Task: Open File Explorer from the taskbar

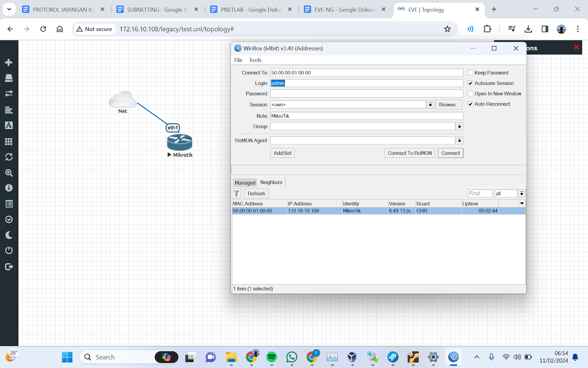Action: [x=231, y=357]
